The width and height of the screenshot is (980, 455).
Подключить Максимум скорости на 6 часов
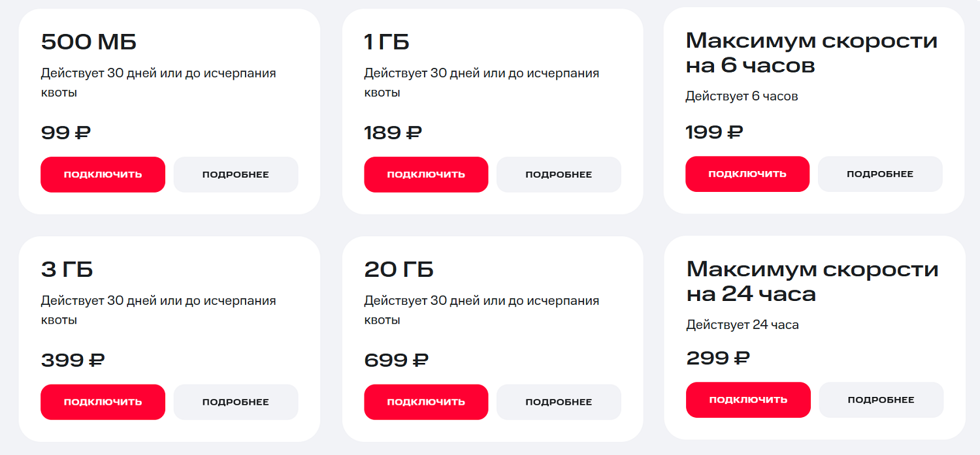point(747,174)
